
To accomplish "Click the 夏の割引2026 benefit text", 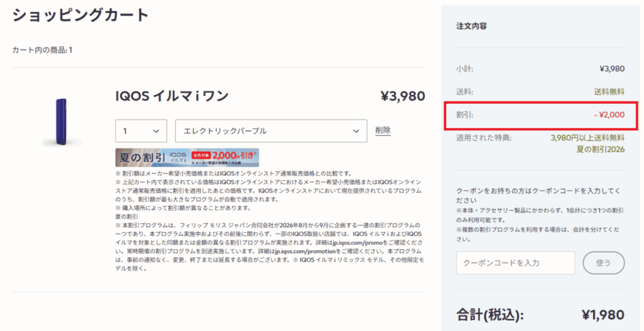I will (601, 149).
